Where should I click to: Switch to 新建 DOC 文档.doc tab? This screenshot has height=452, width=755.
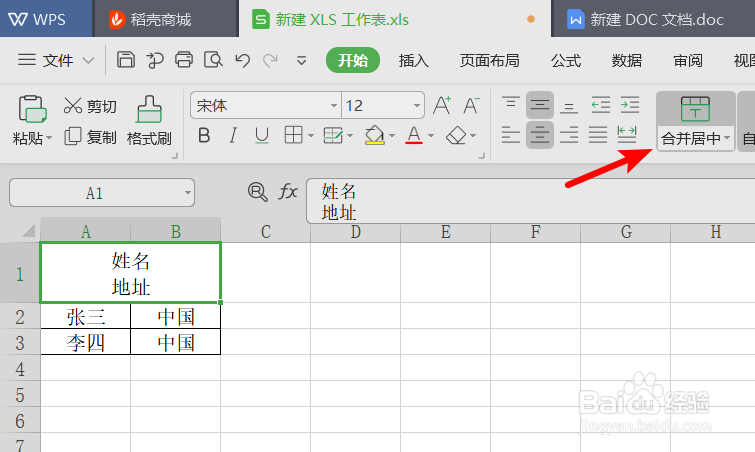click(653, 19)
